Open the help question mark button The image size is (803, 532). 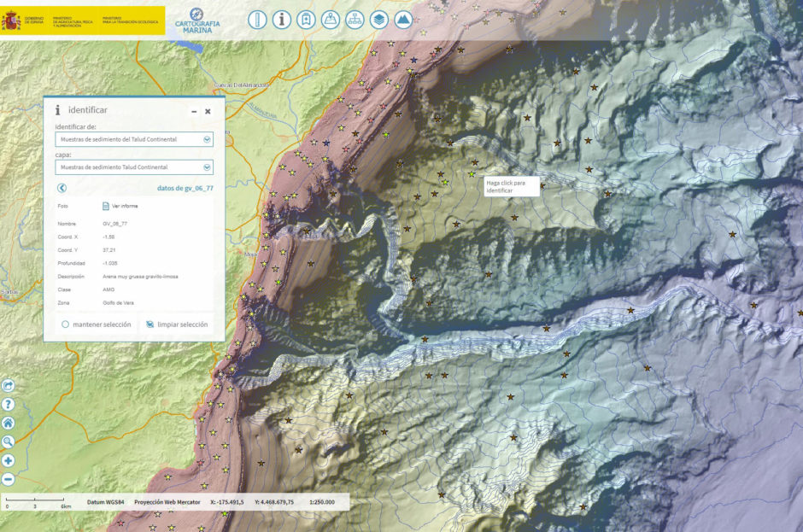pos(9,404)
